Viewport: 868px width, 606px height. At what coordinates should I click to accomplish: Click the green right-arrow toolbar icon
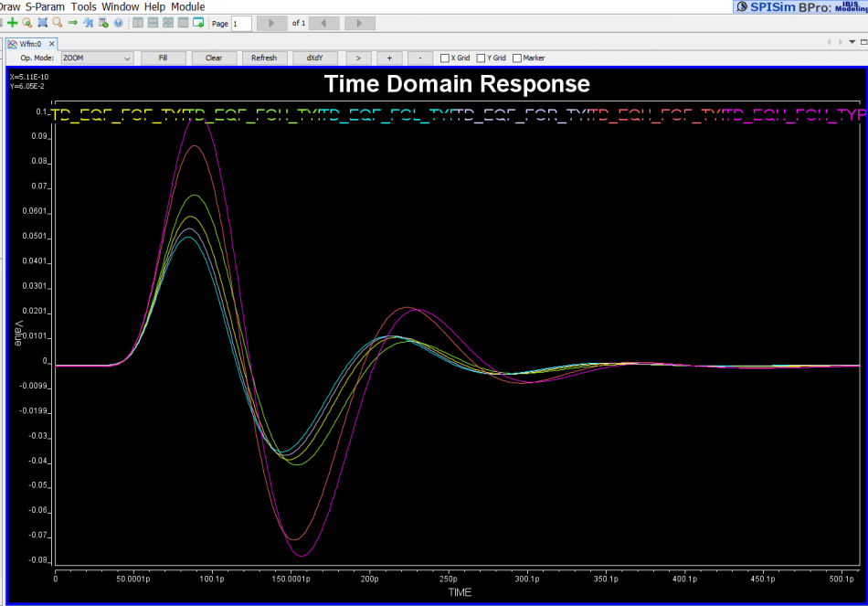[x=73, y=23]
